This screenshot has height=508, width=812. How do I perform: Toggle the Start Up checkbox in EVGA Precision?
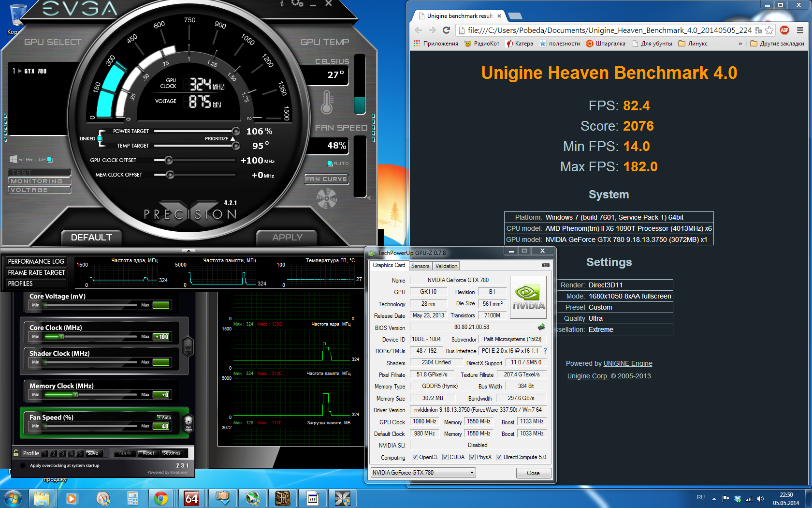point(50,159)
